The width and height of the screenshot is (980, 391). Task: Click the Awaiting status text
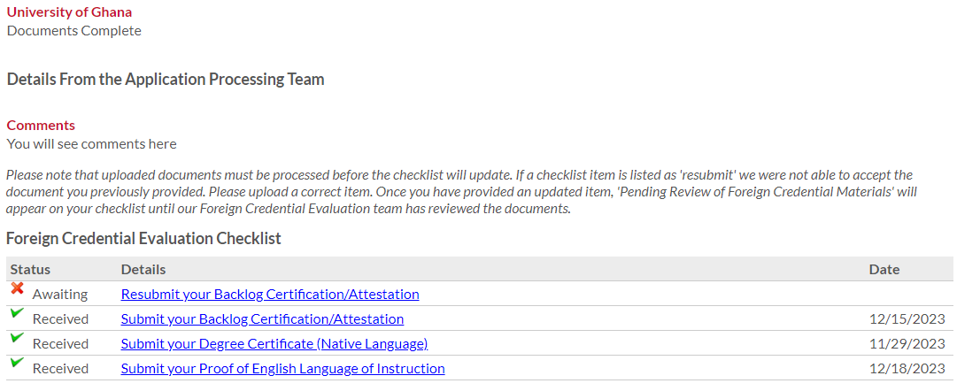[60, 294]
